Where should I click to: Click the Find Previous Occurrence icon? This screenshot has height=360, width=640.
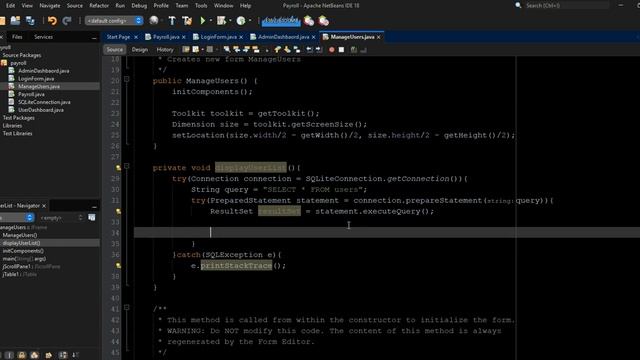(x=236, y=50)
